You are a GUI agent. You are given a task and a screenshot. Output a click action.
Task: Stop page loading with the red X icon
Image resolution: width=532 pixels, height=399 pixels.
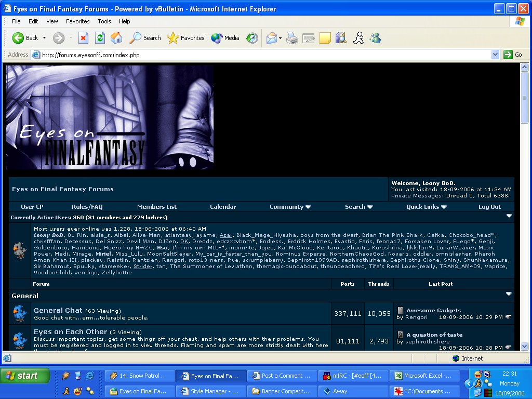pyautogui.click(x=83, y=38)
